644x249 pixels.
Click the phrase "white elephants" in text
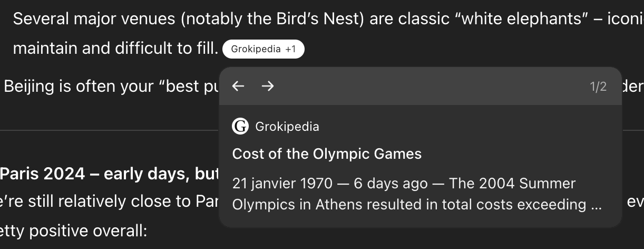pos(510,20)
